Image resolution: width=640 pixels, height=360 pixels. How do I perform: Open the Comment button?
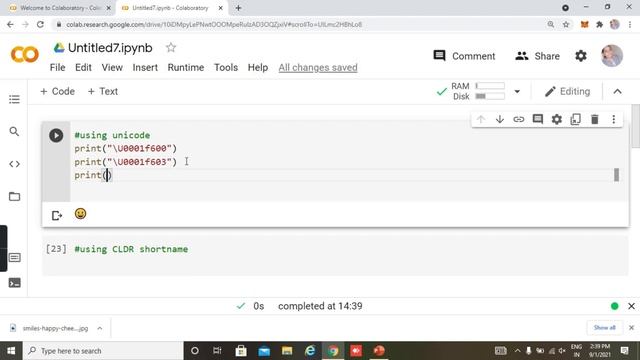point(464,56)
